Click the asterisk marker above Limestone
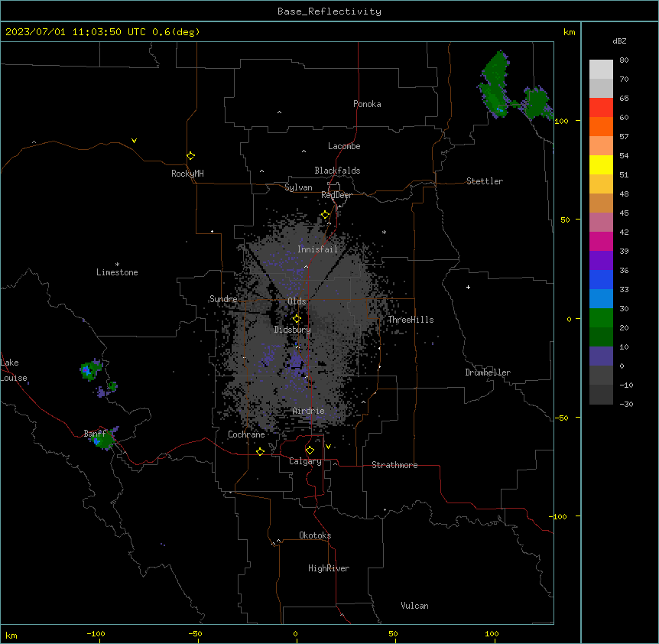 coord(117,265)
